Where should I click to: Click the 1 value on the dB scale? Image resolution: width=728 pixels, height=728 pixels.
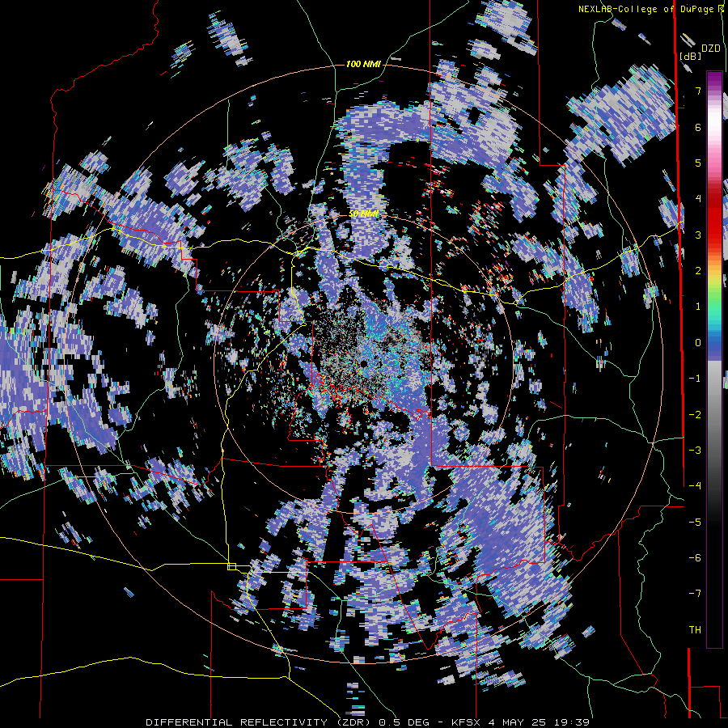pyautogui.click(x=698, y=307)
